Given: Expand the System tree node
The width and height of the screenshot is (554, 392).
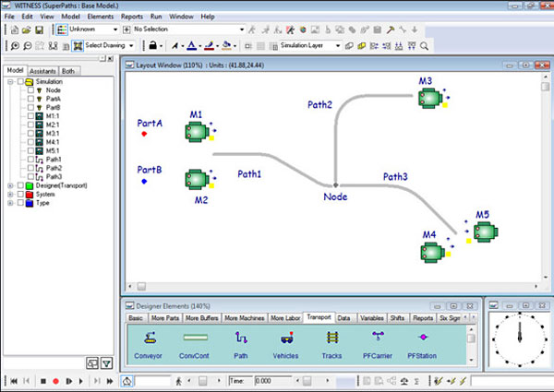Looking at the screenshot, I should tap(10, 195).
